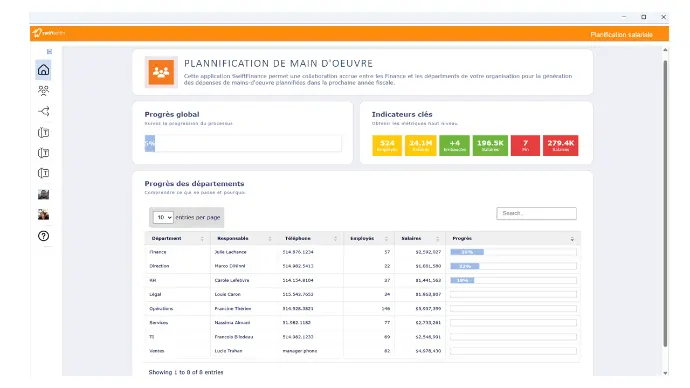This screenshot has width=690, height=388.
Task: Click the yellow 24.1M tile
Action: (x=421, y=145)
